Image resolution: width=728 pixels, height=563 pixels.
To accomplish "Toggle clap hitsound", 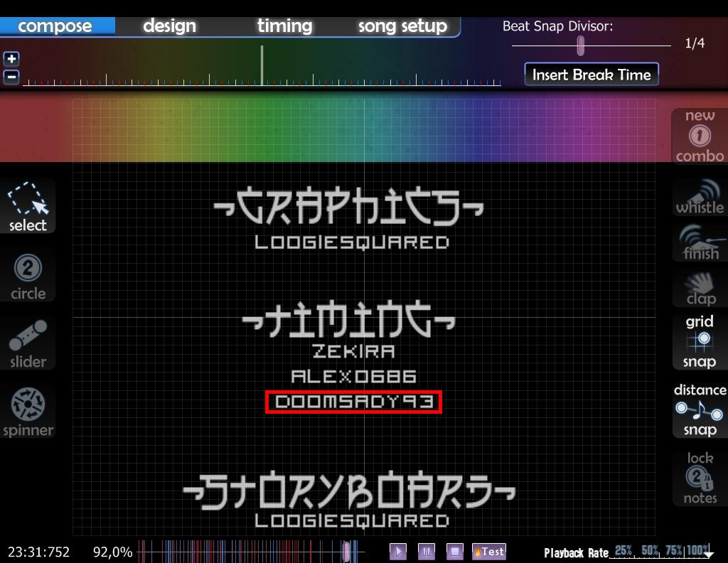I will click(x=700, y=288).
